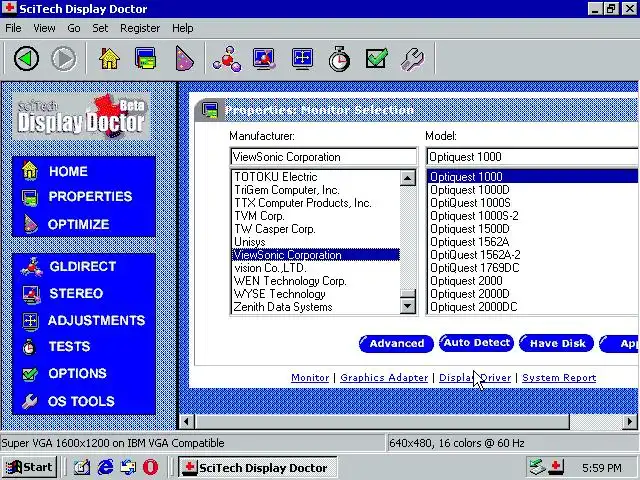Image resolution: width=640 pixels, height=480 pixels.
Task: Click the notepad icon in quick launch
Action: [82, 467]
